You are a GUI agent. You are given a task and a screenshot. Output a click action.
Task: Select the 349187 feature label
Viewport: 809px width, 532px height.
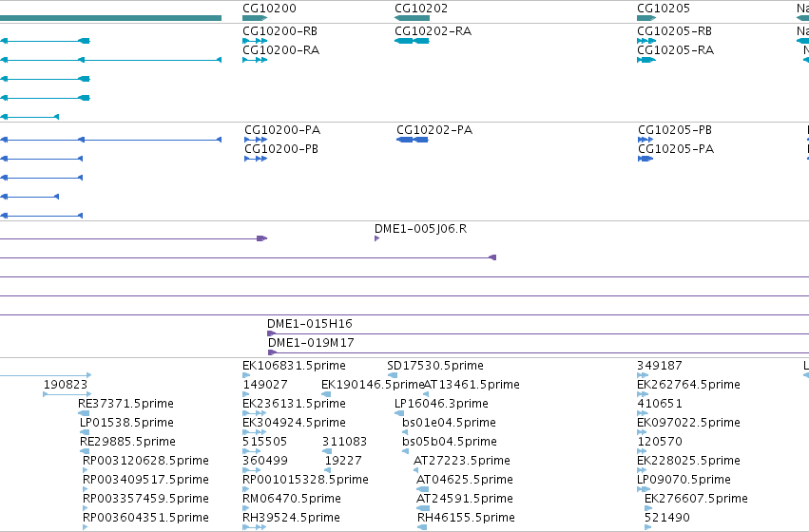click(660, 366)
